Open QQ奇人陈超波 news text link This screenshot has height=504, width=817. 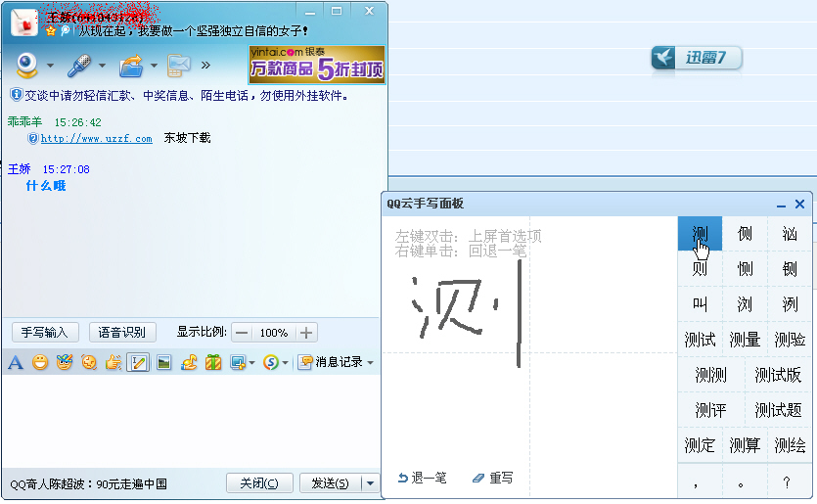(89, 484)
